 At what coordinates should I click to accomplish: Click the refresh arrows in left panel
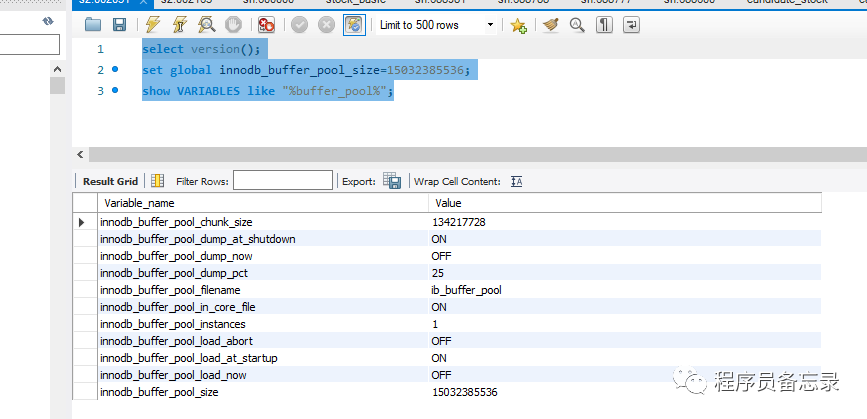48,21
